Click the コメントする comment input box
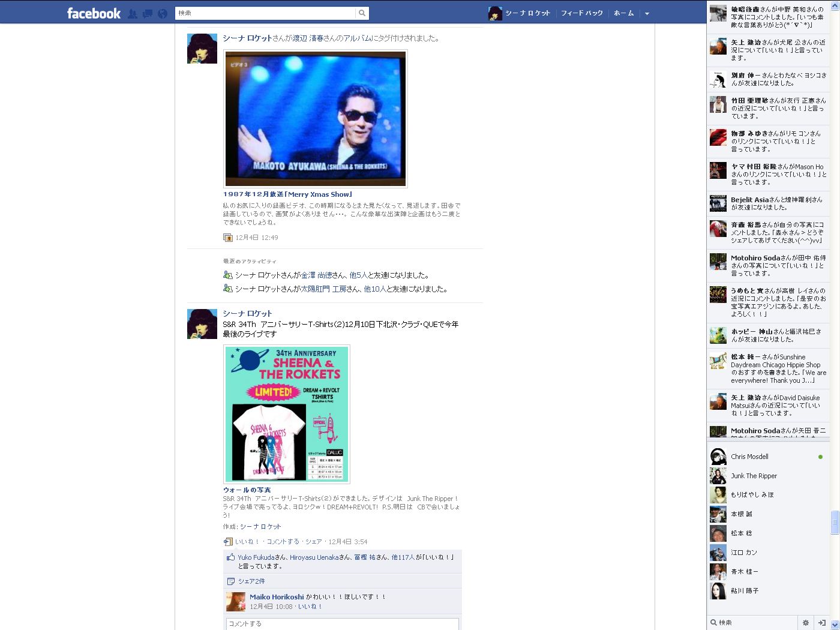The height and width of the screenshot is (630, 840). (x=342, y=624)
